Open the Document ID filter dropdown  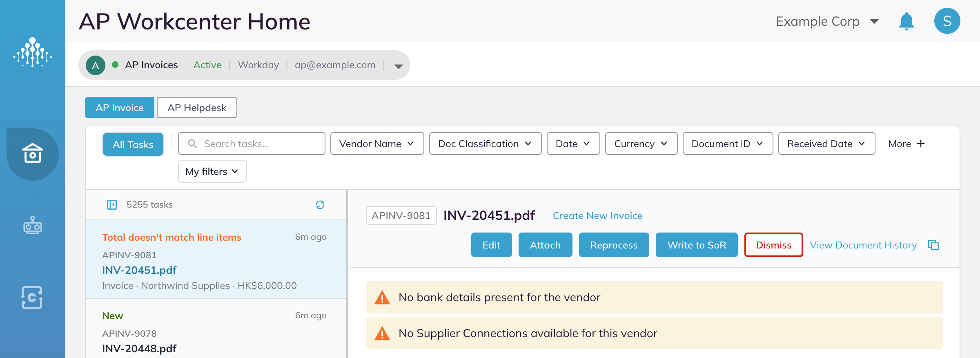tap(728, 143)
